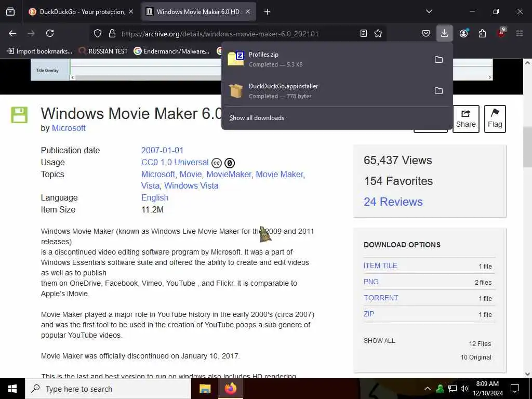Expand ITEM TILE download option
The width and height of the screenshot is (532, 399).
(x=380, y=265)
